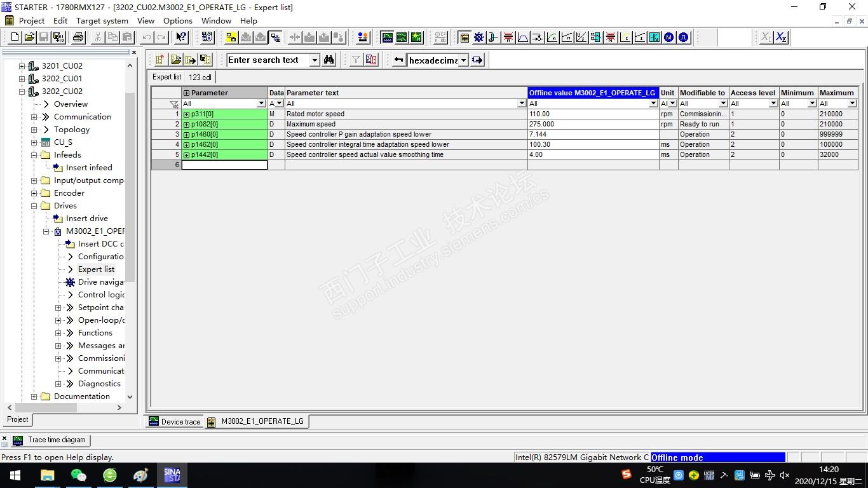
Task: Connect to selected target devices icon
Action: [x=231, y=37]
